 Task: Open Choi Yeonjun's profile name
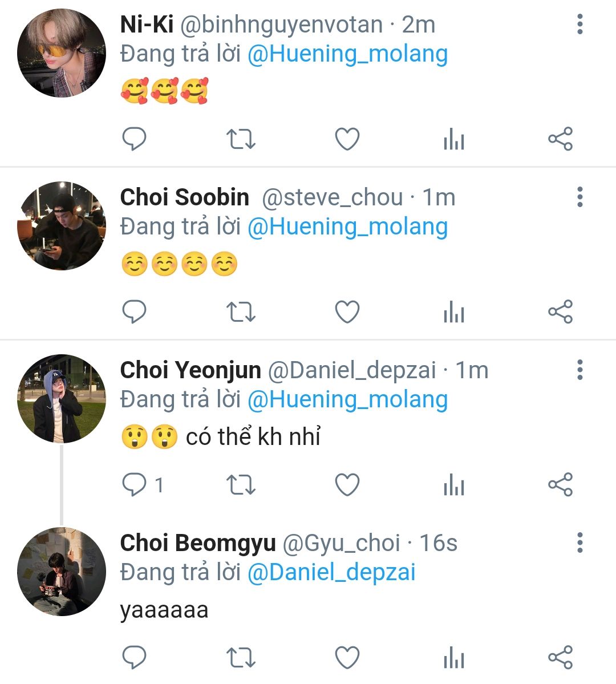(191, 370)
